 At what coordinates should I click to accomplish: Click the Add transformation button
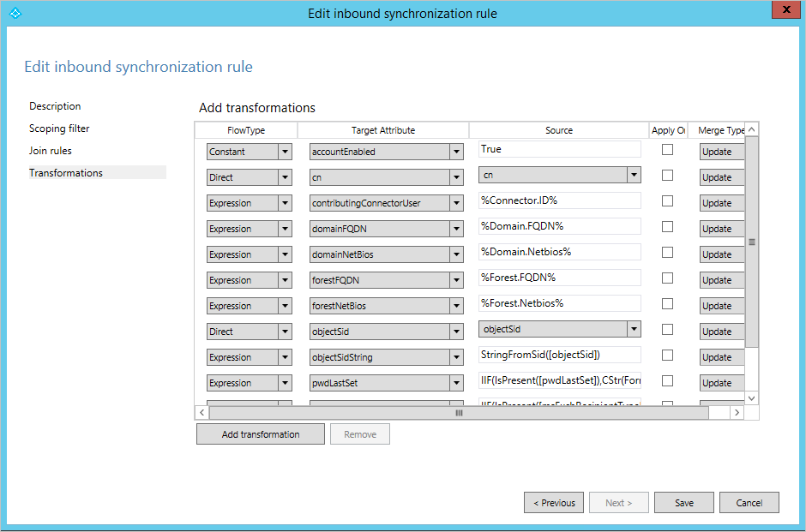point(261,434)
